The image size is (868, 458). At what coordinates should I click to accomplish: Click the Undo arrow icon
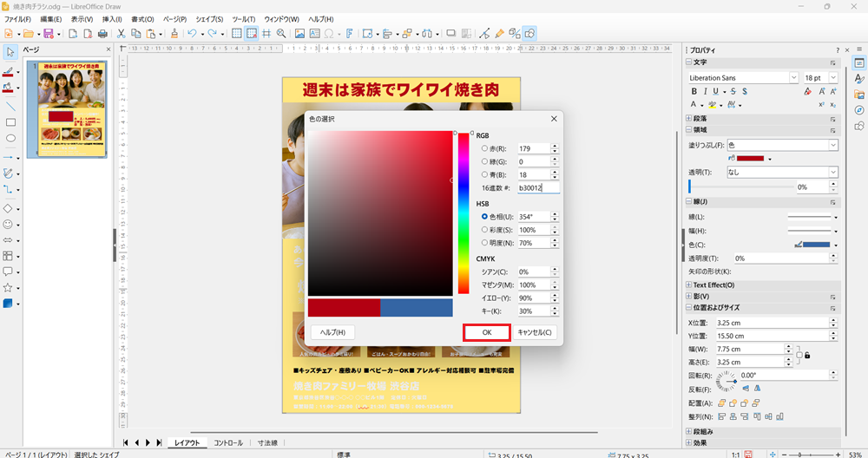click(x=192, y=34)
